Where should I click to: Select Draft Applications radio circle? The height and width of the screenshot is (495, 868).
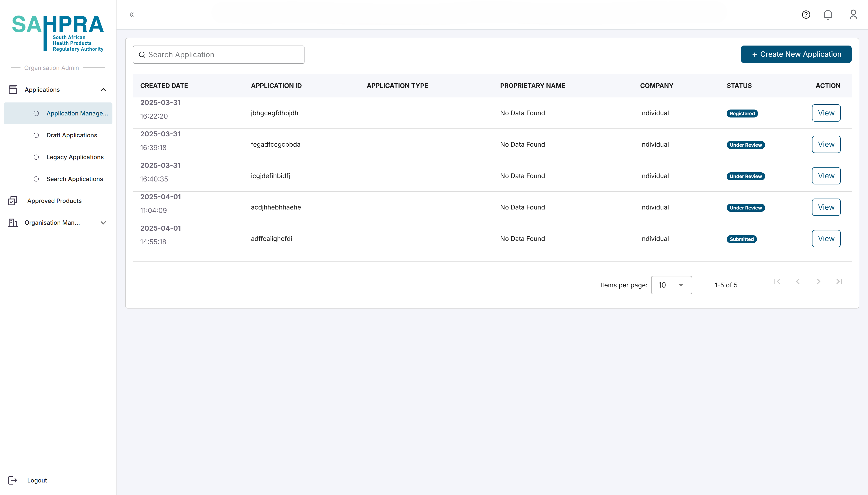[36, 135]
